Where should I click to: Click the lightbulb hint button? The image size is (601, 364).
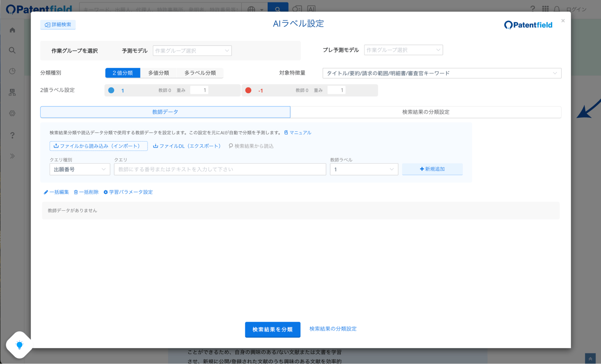pyautogui.click(x=19, y=345)
